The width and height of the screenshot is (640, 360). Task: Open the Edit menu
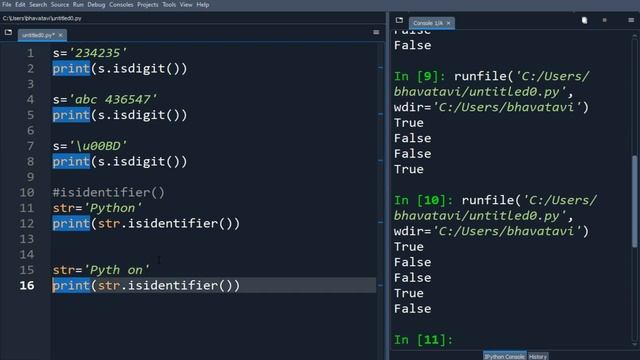coord(20,5)
